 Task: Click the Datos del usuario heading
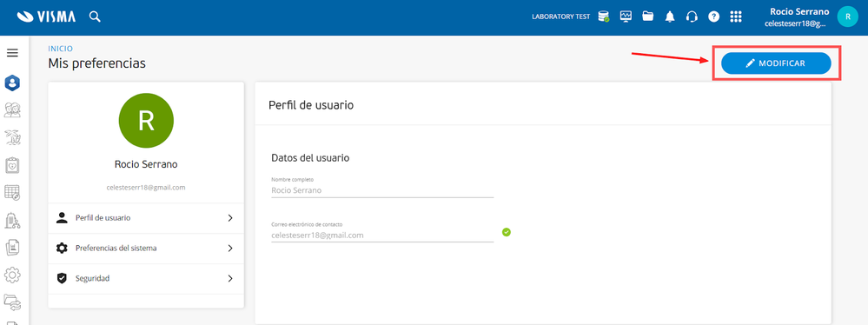pyautogui.click(x=310, y=158)
